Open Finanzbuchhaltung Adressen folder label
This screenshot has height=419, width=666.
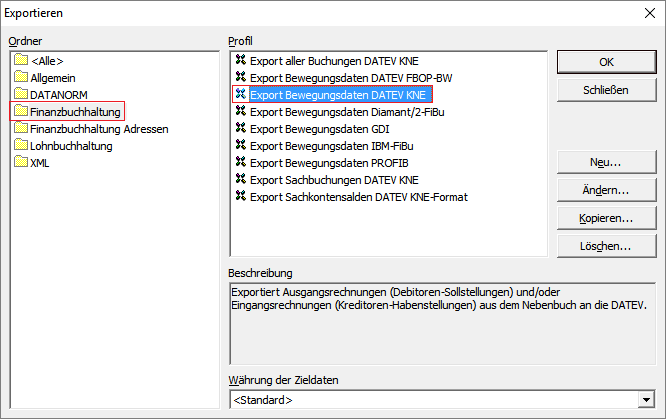click(99, 129)
